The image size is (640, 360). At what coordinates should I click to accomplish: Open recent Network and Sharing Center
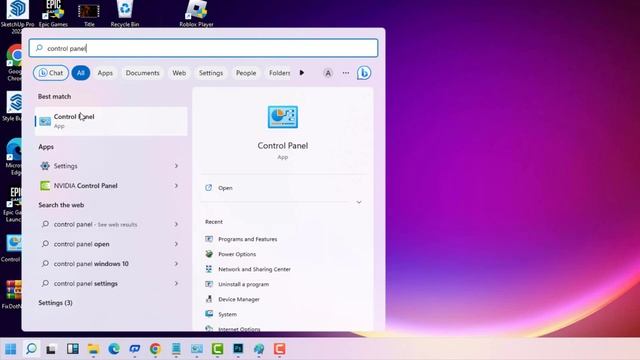(x=254, y=269)
